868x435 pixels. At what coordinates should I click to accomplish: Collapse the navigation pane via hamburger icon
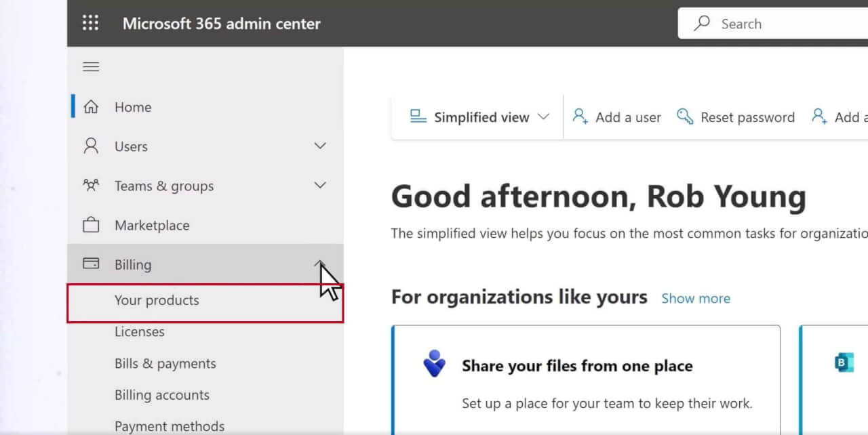90,66
